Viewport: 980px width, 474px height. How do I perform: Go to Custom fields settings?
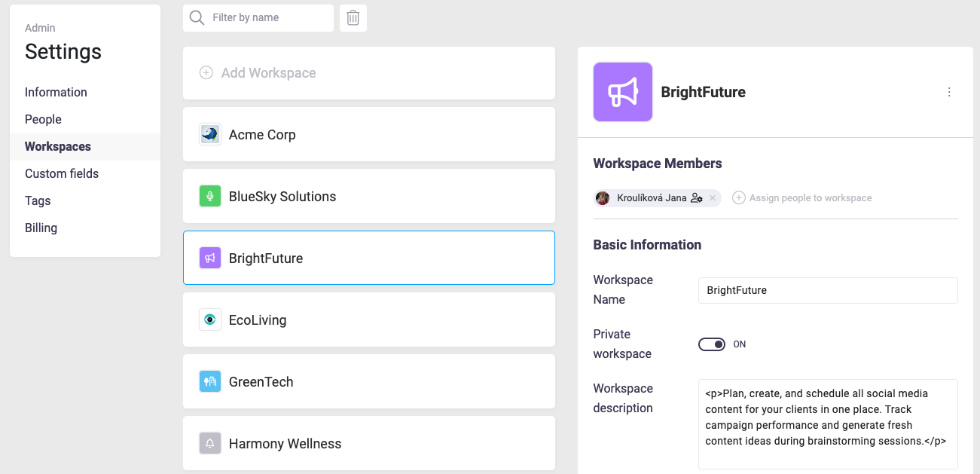pyautogui.click(x=62, y=173)
